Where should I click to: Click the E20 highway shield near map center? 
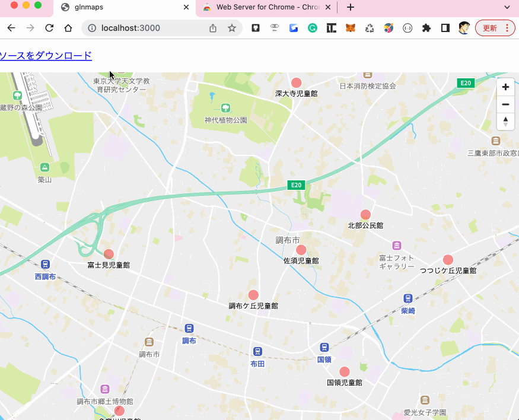pyautogui.click(x=296, y=185)
